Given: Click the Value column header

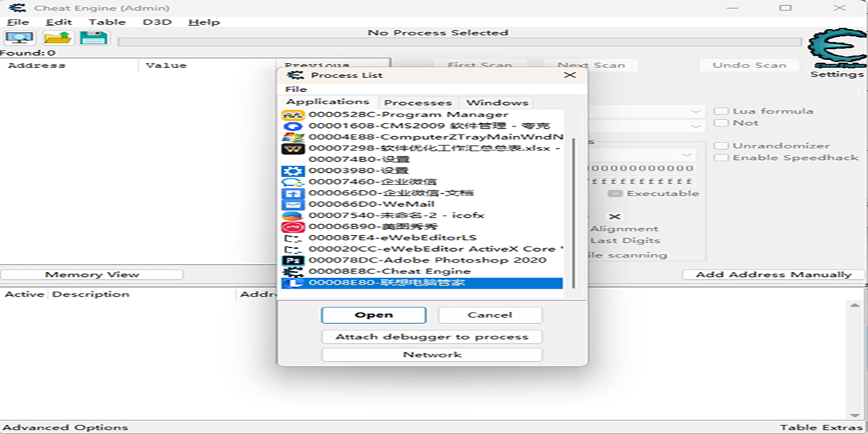Looking at the screenshot, I should [166, 65].
